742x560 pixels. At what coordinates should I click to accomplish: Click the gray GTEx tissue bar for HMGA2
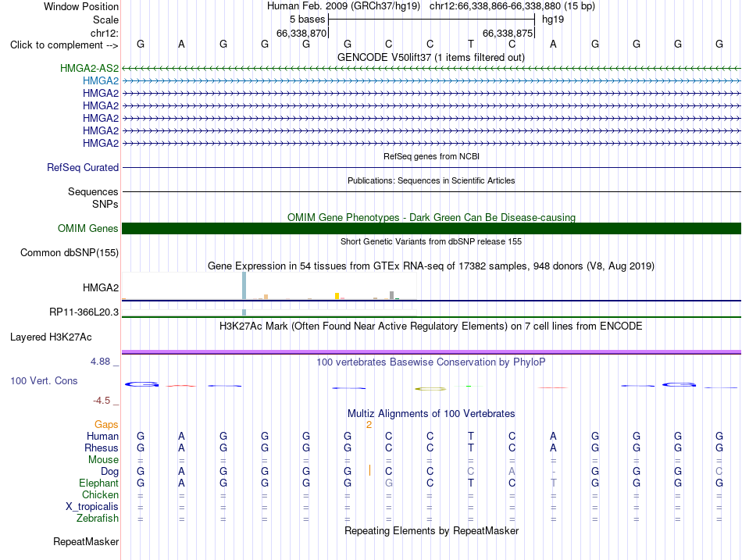391,295
